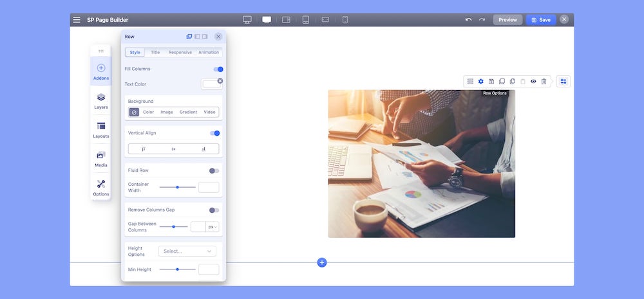Expand the Height Options select dropdown
This screenshot has width=644, height=299.
coord(187,251)
